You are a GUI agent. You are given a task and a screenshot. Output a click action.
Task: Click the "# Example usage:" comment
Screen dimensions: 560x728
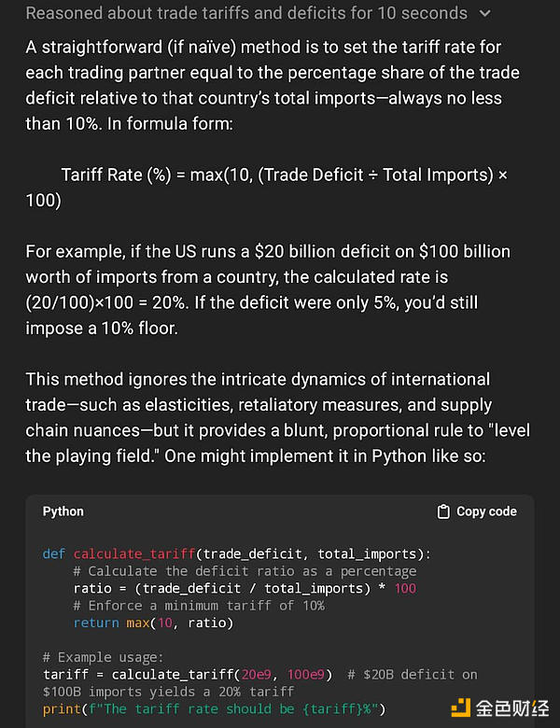103,657
